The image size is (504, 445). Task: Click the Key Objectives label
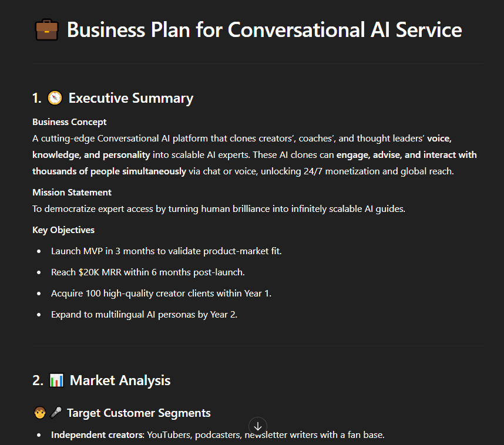coord(63,230)
